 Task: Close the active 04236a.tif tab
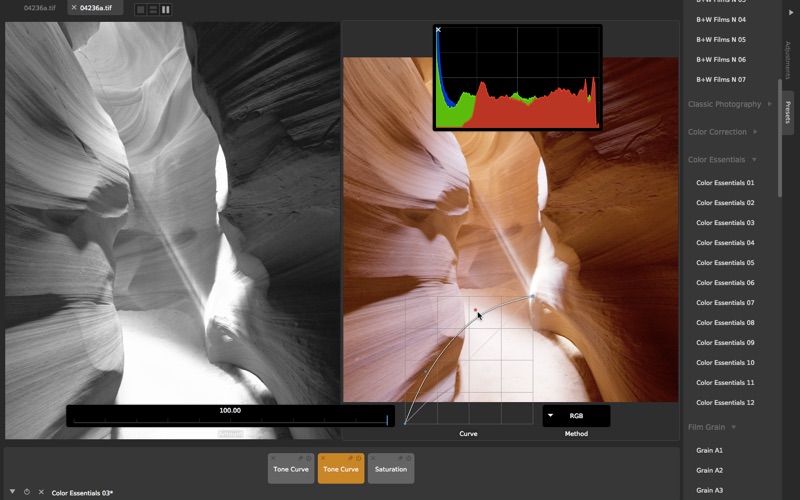point(73,8)
